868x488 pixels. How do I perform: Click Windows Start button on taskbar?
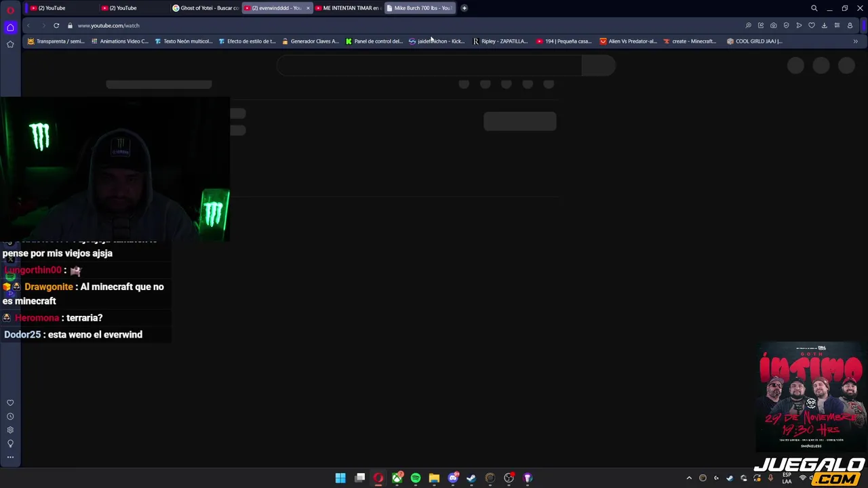click(340, 478)
